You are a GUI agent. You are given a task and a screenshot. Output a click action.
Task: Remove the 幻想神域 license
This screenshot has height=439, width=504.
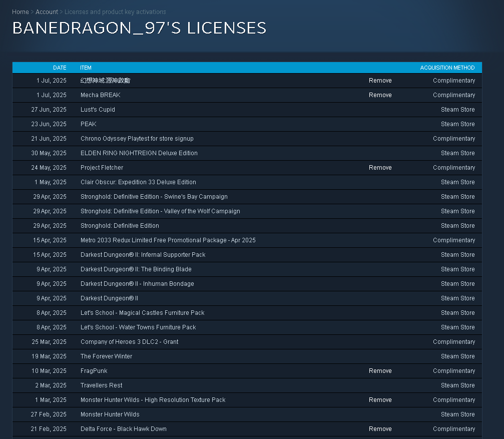(380, 81)
